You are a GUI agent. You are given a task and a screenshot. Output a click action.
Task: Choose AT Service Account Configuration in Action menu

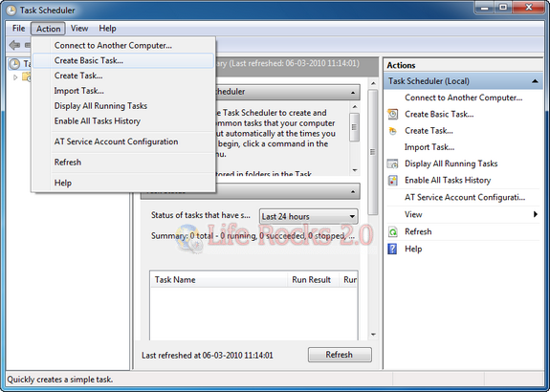123,142
